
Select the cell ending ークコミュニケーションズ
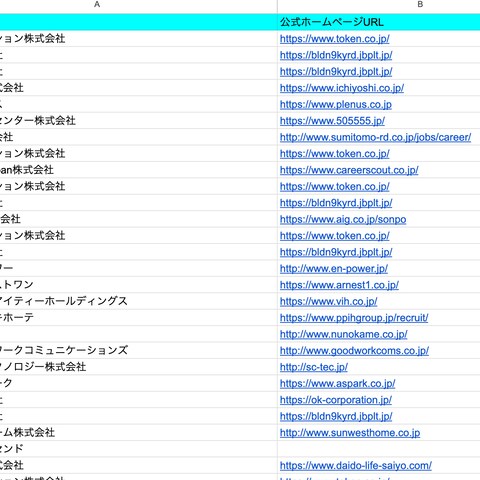click(x=138, y=351)
